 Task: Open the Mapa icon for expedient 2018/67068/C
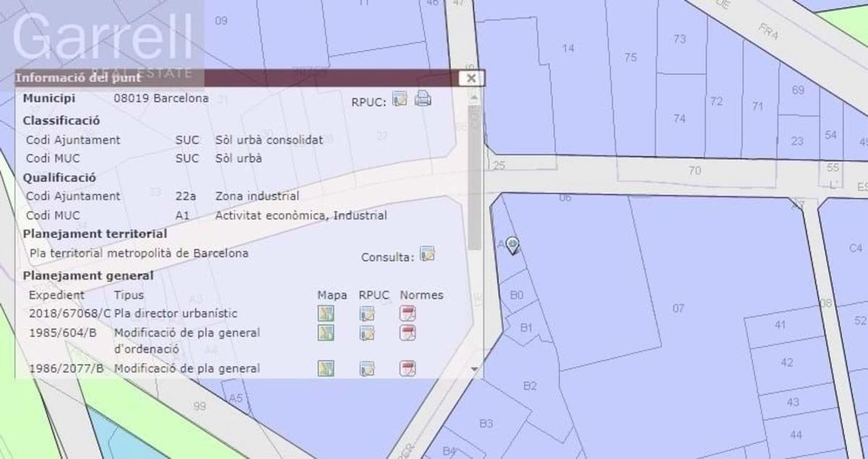tap(326, 314)
